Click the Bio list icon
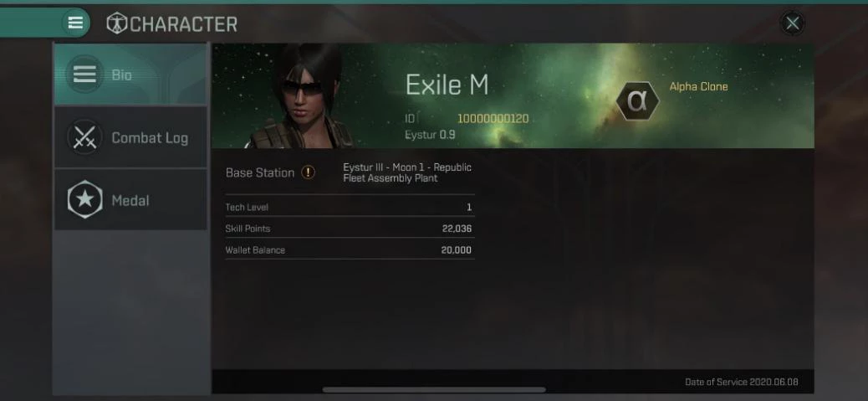Image resolution: width=868 pixels, height=401 pixels. coord(84,75)
